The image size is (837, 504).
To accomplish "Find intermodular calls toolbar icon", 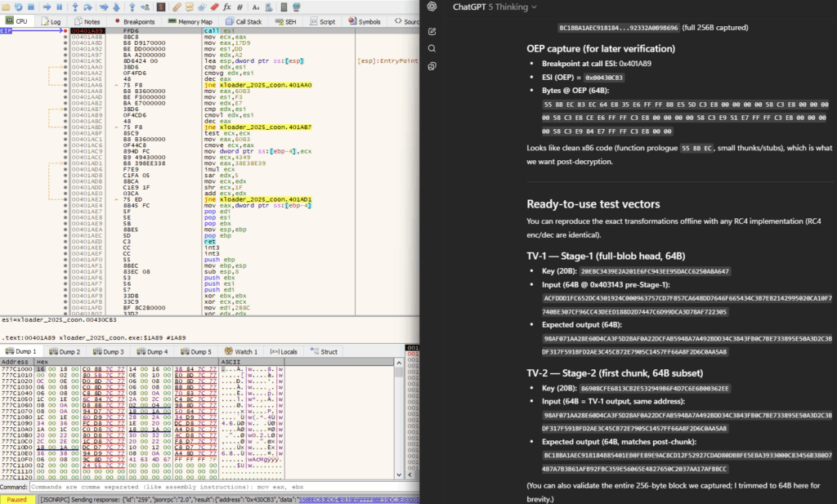I will pos(269,7).
